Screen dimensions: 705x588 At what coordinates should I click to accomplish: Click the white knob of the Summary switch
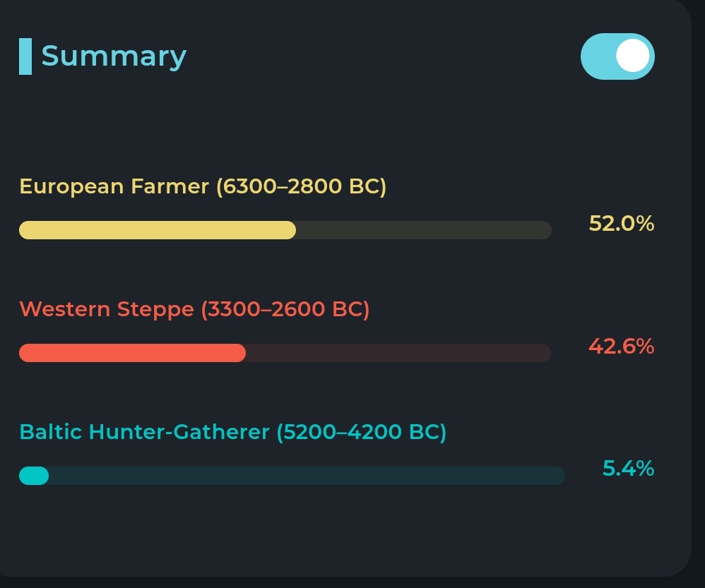(632, 56)
